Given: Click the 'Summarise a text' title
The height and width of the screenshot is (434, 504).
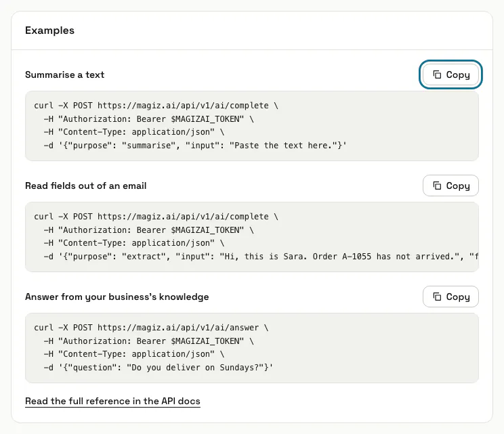Looking at the screenshot, I should [x=64, y=75].
